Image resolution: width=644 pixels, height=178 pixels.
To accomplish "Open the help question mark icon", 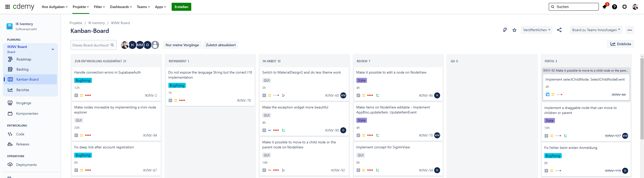I will (x=615, y=7).
